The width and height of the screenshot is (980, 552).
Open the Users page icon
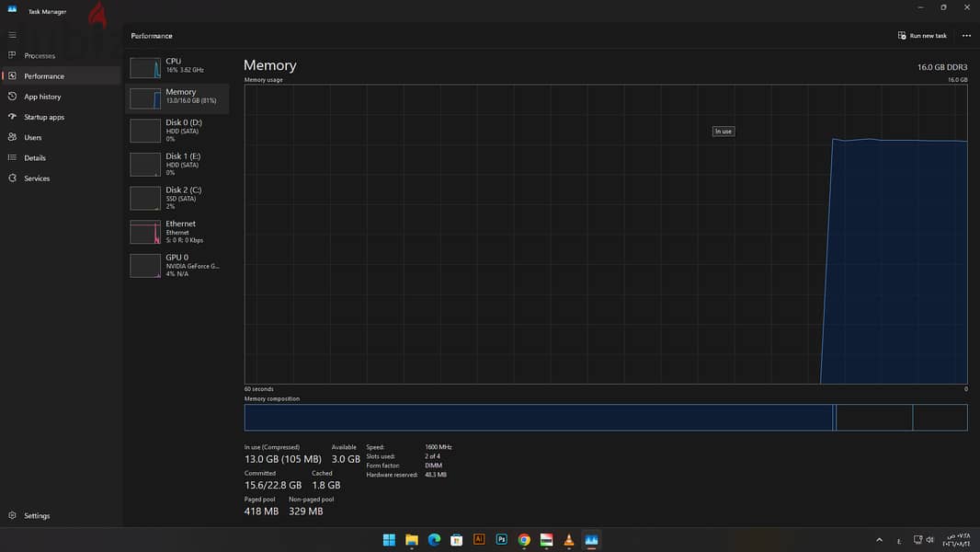12,137
